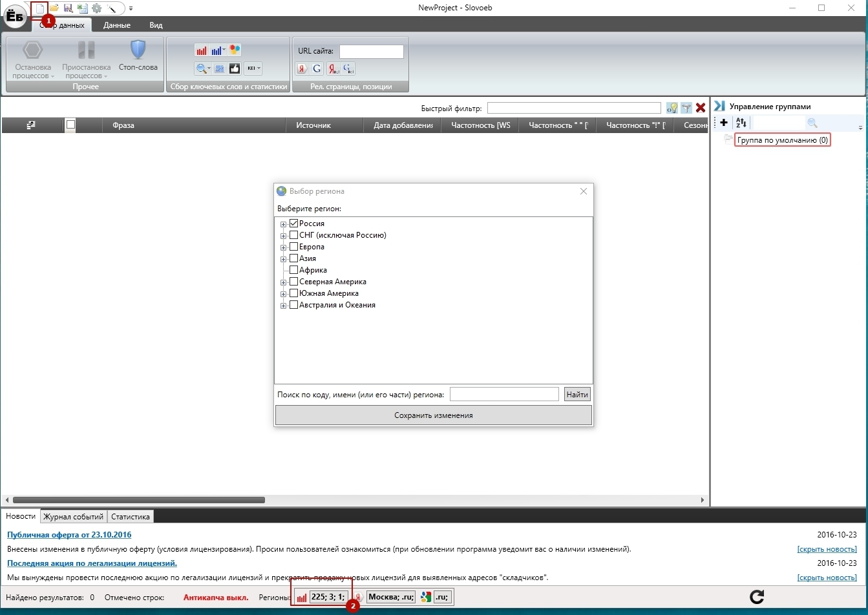This screenshot has height=615, width=868.
Task: Check the Южная Америка checkbox
Action: tap(293, 293)
